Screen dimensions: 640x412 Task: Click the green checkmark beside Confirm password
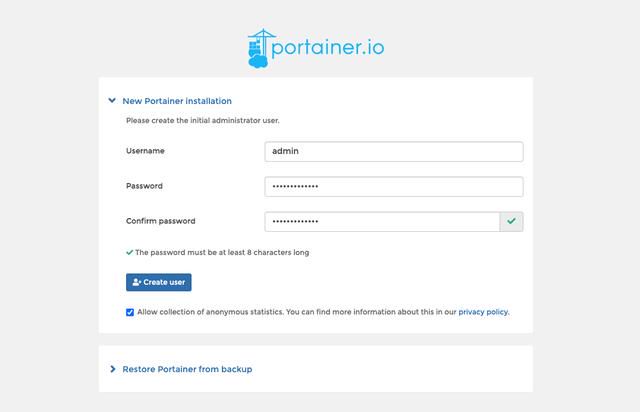click(x=511, y=221)
